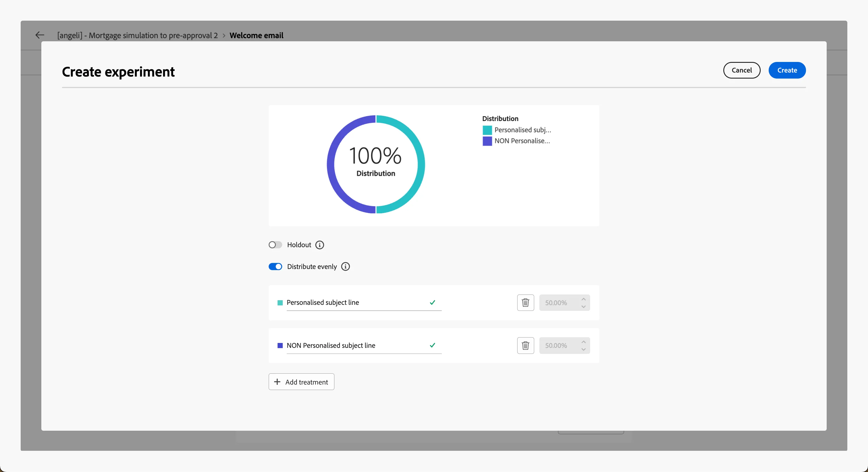Increase the Personalised subject line percentage
The image size is (868, 472).
(x=584, y=299)
